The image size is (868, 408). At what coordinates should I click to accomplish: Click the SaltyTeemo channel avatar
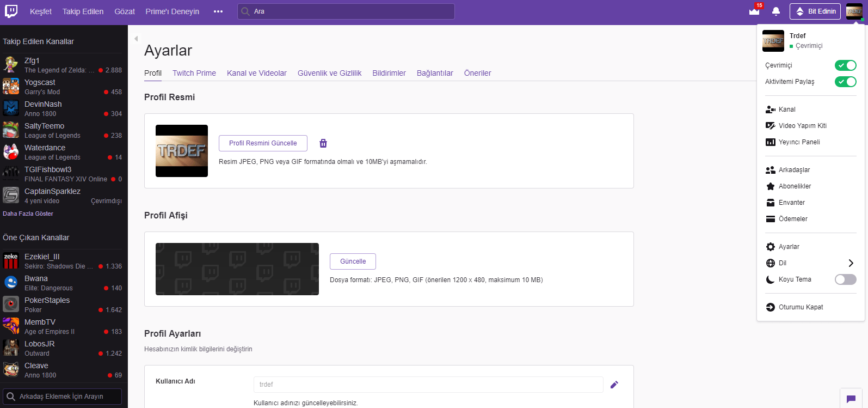tap(11, 130)
